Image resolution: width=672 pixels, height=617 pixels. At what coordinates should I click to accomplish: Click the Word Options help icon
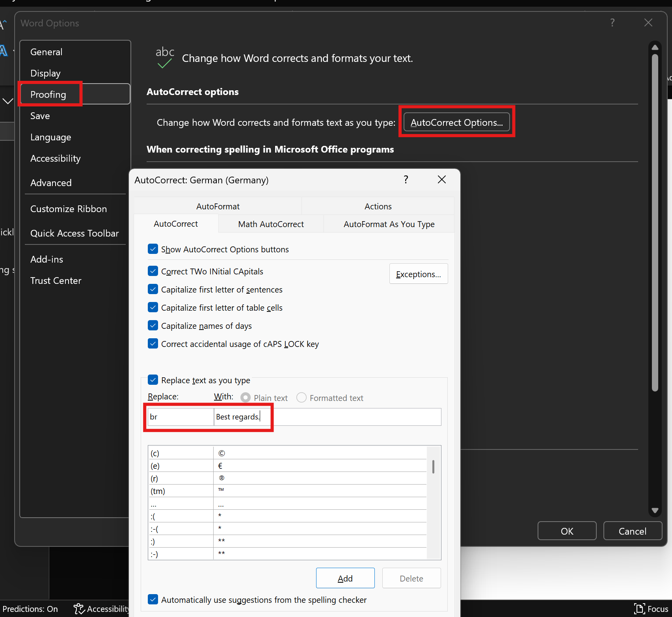(x=612, y=23)
